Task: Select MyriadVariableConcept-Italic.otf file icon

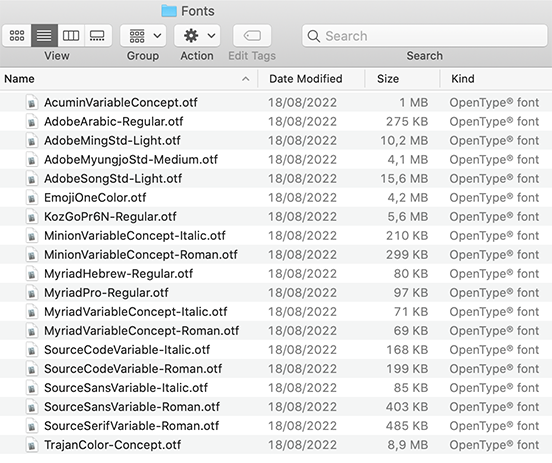Action: pyautogui.click(x=32, y=312)
